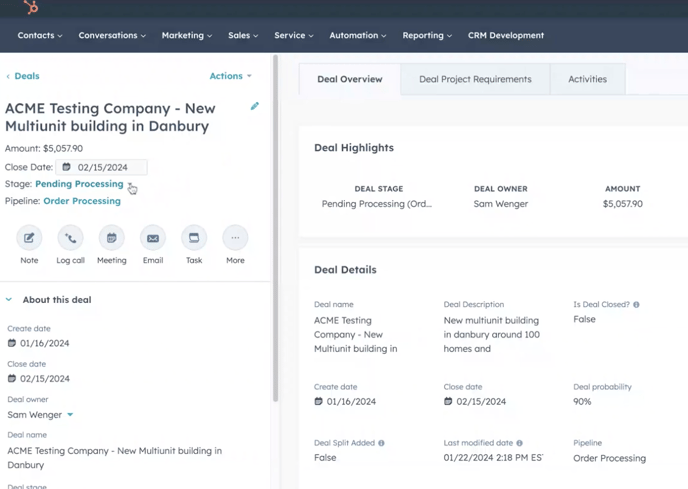
Task: Open More actions ellipsis button
Action: point(235,238)
